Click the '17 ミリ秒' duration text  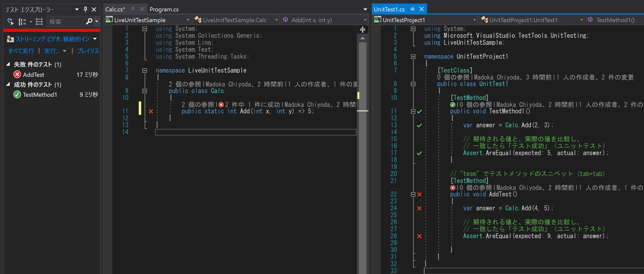click(87, 74)
